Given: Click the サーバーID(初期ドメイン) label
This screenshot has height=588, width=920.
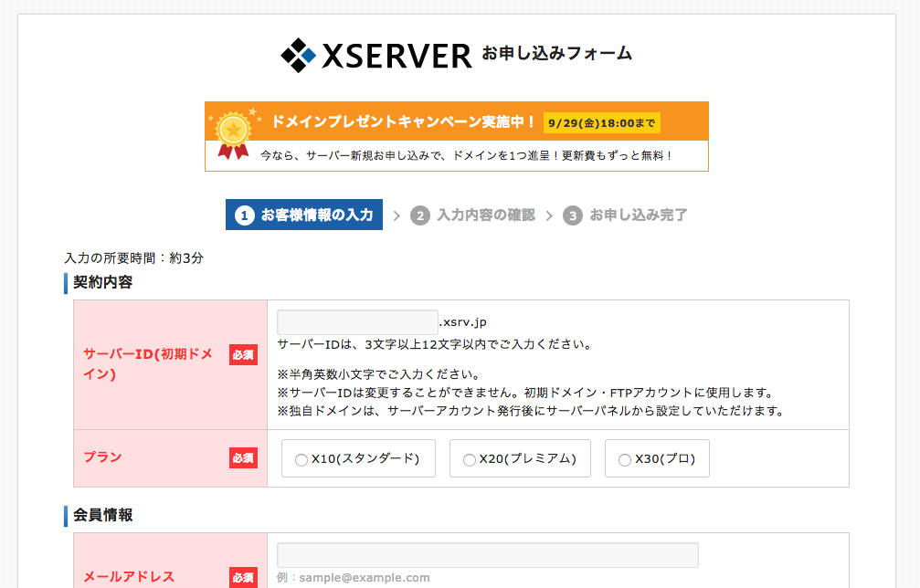Looking at the screenshot, I should point(148,364).
